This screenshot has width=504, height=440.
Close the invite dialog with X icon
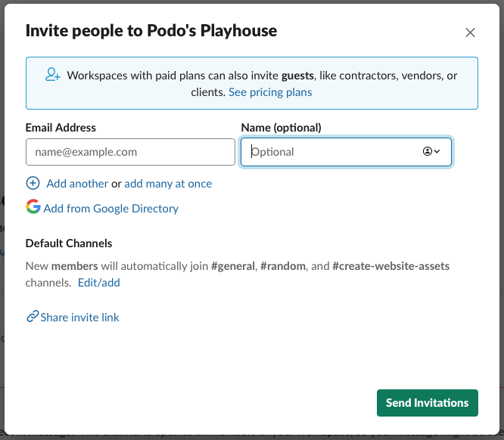pyautogui.click(x=470, y=33)
